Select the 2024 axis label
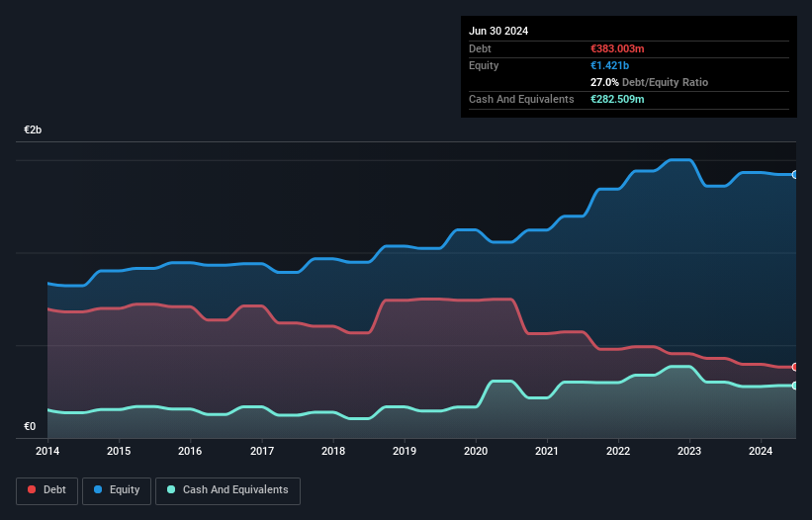Viewport: 812px width, 520px height. [x=761, y=451]
